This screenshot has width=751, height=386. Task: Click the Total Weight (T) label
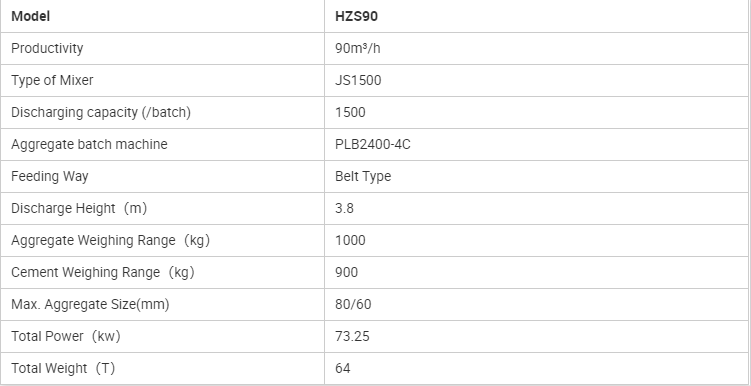click(x=63, y=368)
